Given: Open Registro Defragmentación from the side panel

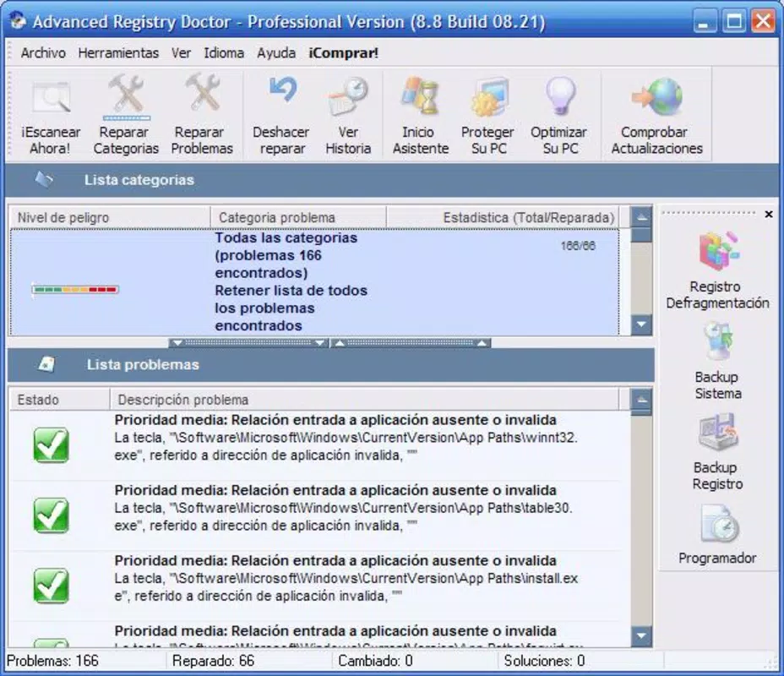Looking at the screenshot, I should 717,270.
